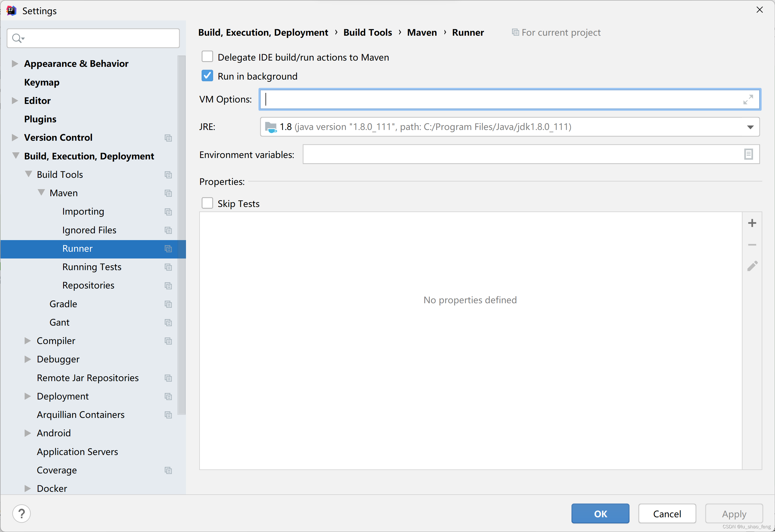Click the Cancel button
Viewport: 775px width, 532px height.
pos(667,513)
